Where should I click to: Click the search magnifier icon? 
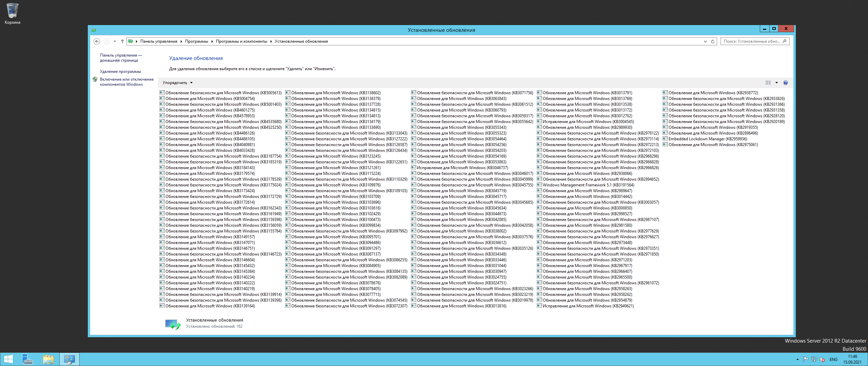click(x=785, y=41)
